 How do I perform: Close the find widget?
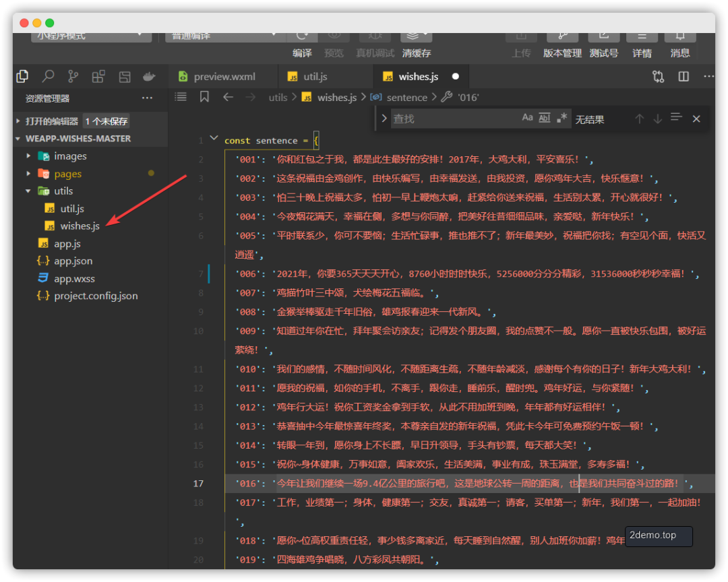[696, 119]
